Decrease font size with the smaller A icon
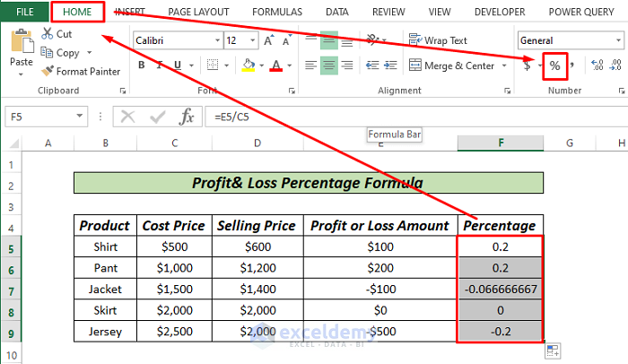Screen dimensions: 628x364 287,40
